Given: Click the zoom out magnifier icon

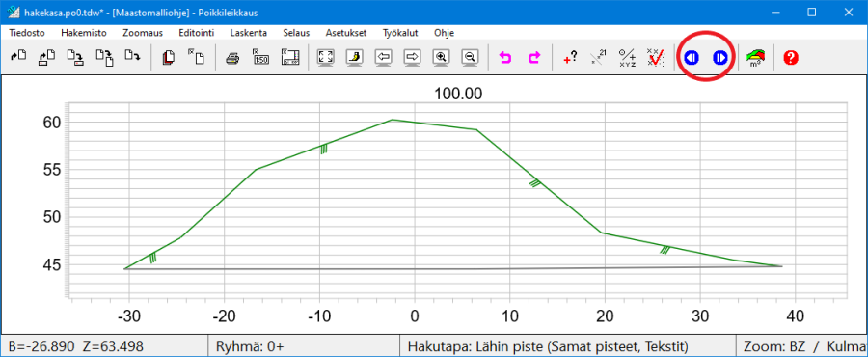Looking at the screenshot, I should coord(470,57).
